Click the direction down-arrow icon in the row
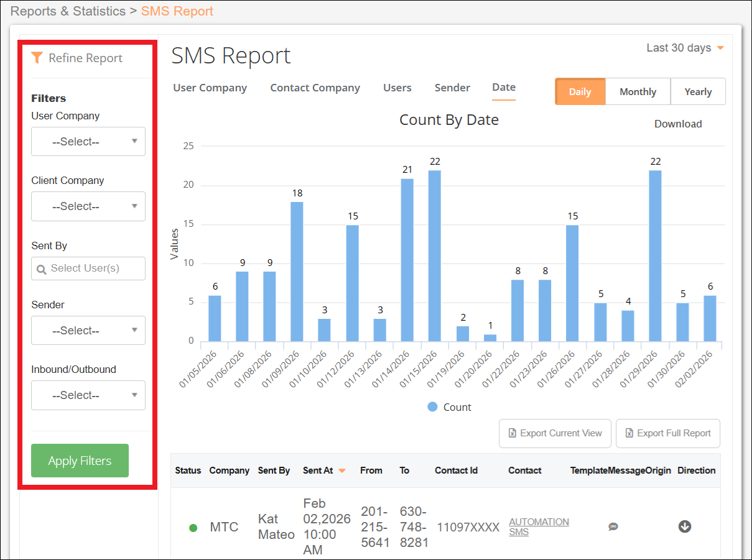 tap(685, 526)
